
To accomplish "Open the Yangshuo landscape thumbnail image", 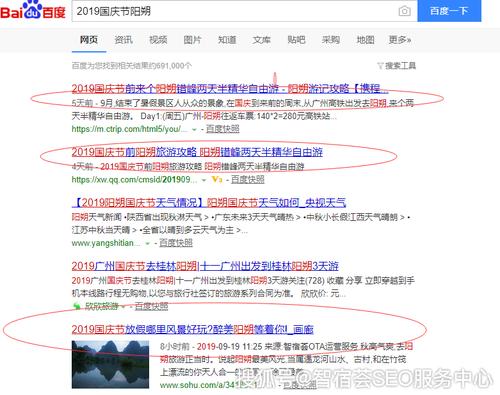I will pos(110,364).
